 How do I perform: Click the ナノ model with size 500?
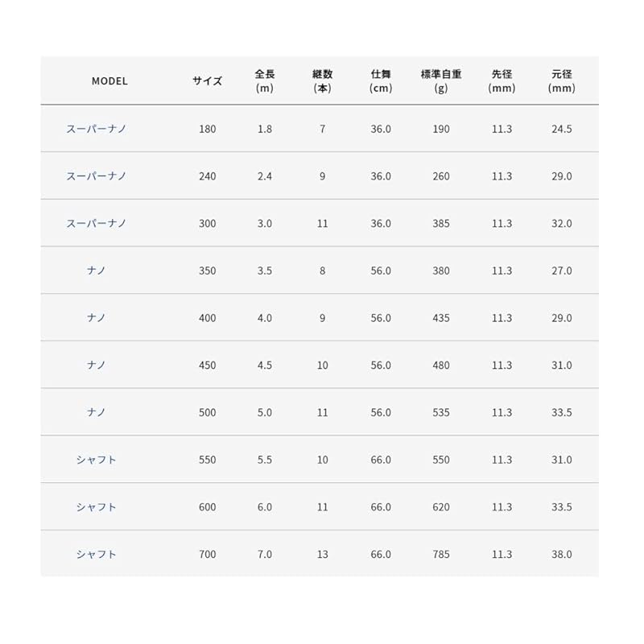[97, 413]
